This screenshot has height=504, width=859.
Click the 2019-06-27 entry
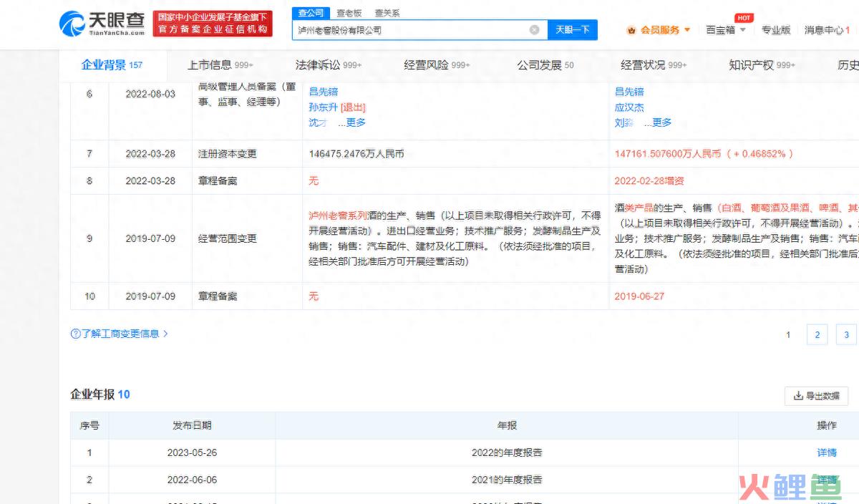[639, 296]
